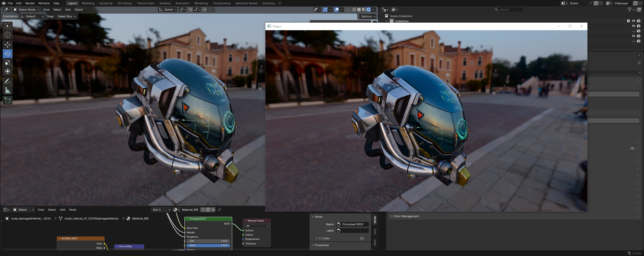Image resolution: width=644 pixels, height=256 pixels.
Task: Select the Move tool in the viewport toolbar
Action: tap(8, 45)
